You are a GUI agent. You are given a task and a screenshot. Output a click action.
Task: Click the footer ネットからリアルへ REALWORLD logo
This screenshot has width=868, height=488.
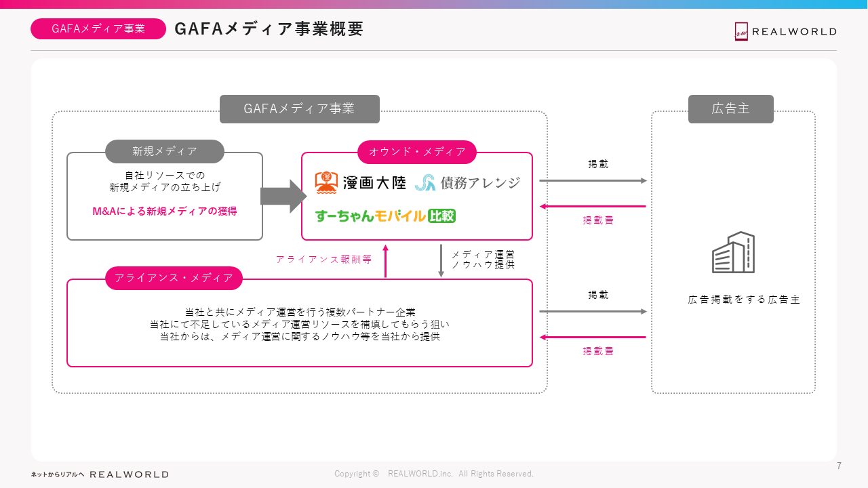click(100, 474)
